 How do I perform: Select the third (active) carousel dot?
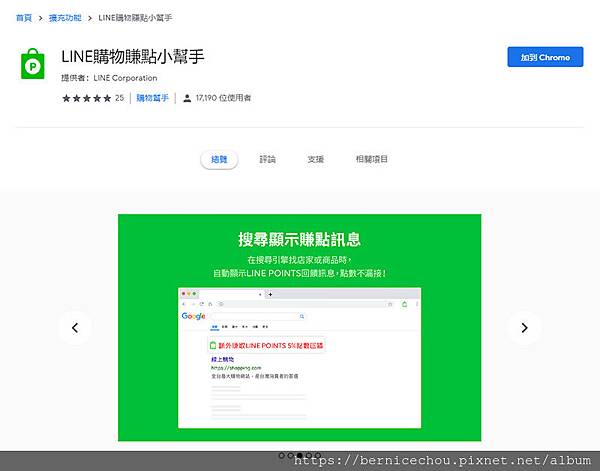point(300,455)
